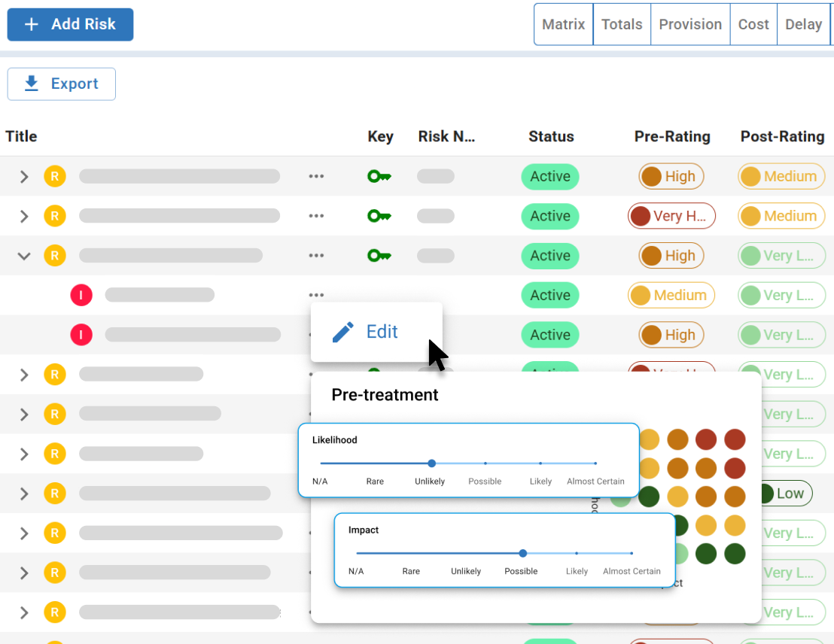Select the second red I issue badge

pyautogui.click(x=81, y=335)
